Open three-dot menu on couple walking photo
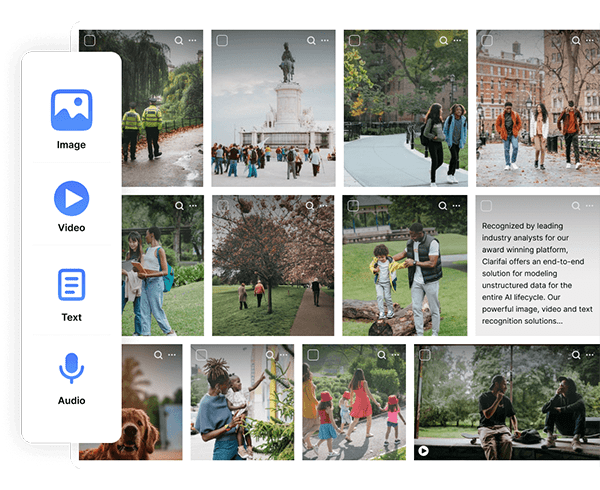 click(458, 41)
